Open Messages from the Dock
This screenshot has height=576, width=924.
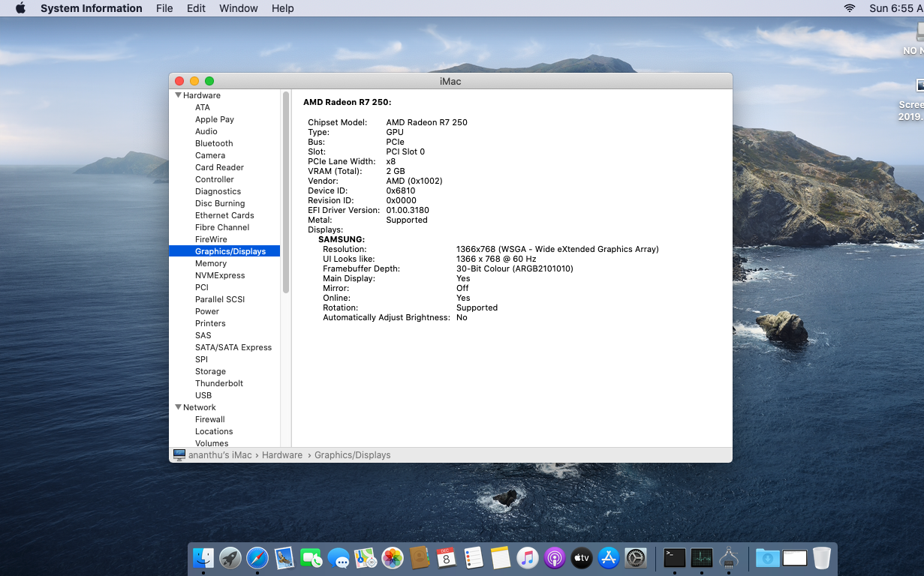(x=339, y=557)
